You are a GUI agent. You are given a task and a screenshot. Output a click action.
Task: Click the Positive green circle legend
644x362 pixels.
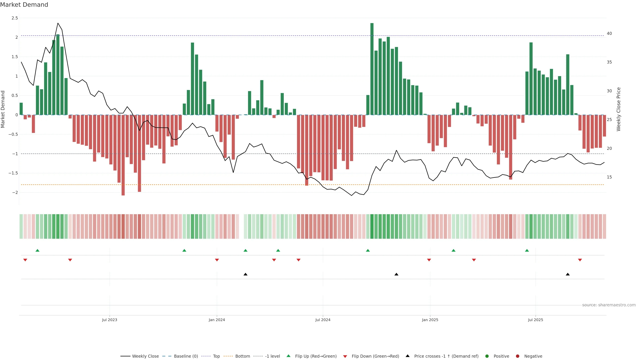point(487,356)
